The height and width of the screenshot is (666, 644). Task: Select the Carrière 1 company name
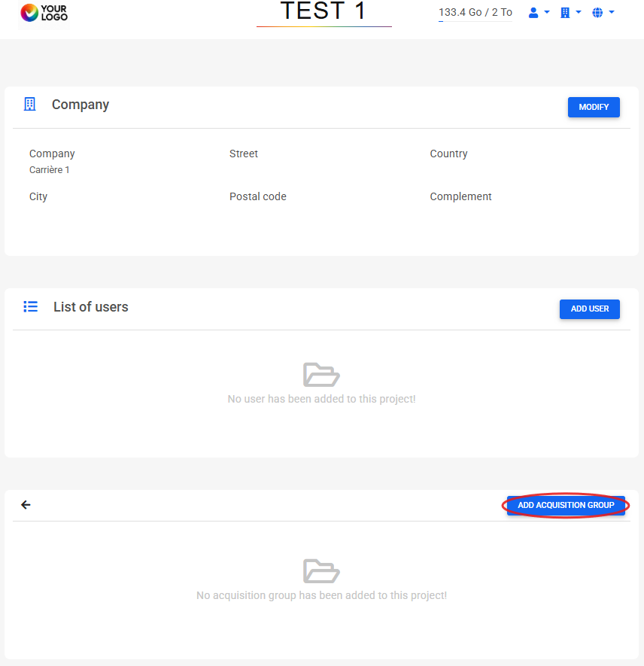pyautogui.click(x=50, y=170)
